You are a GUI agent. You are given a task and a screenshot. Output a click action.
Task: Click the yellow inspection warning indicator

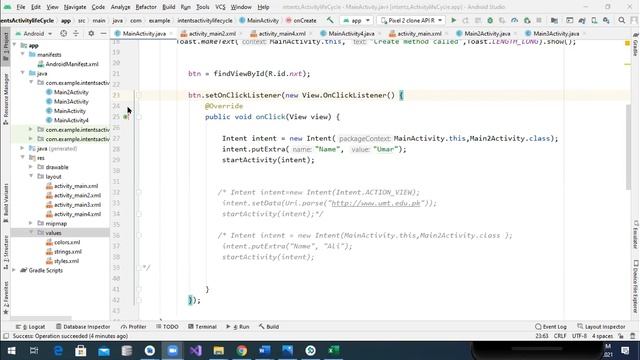point(628,43)
